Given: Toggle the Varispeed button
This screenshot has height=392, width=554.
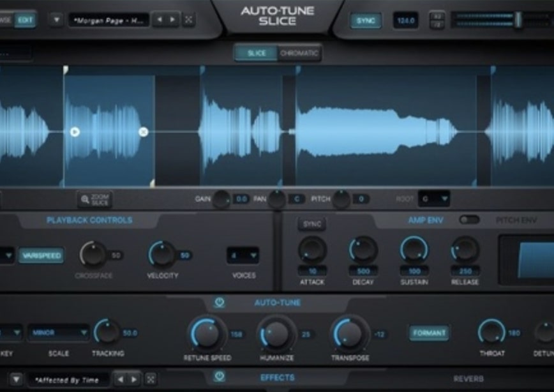Looking at the screenshot, I should tap(41, 255).
